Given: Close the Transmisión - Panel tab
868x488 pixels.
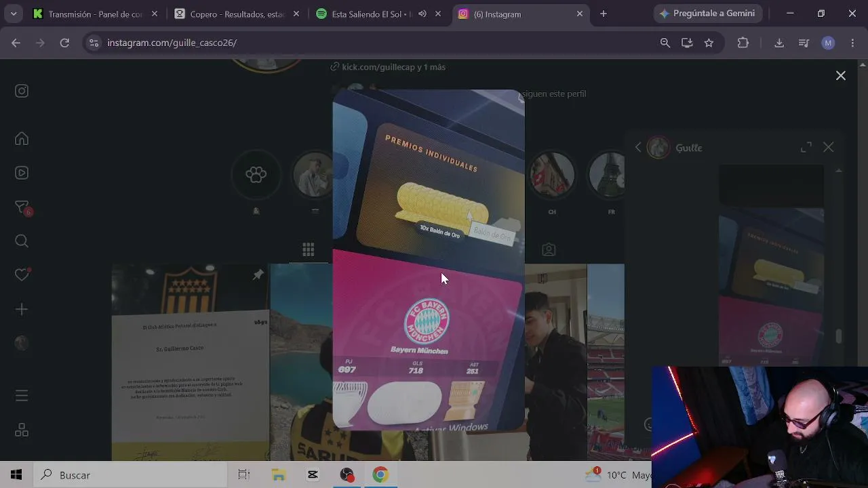Looking at the screenshot, I should click(x=155, y=14).
